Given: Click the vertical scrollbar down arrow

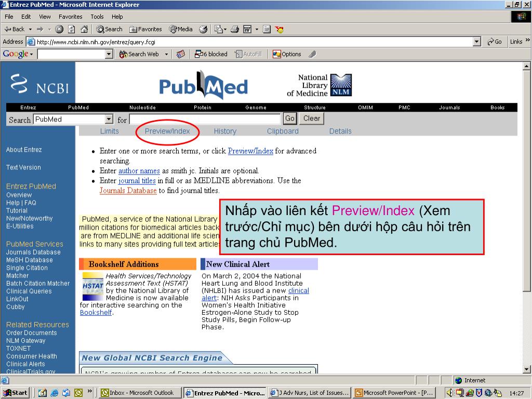Looking at the screenshot, I should [x=527, y=369].
